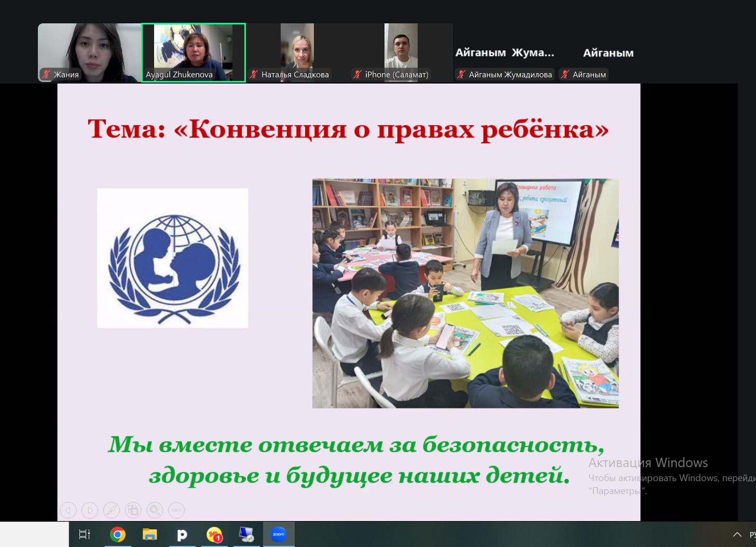Open Task View on the taskbar
This screenshot has width=756, height=547.
85,535
